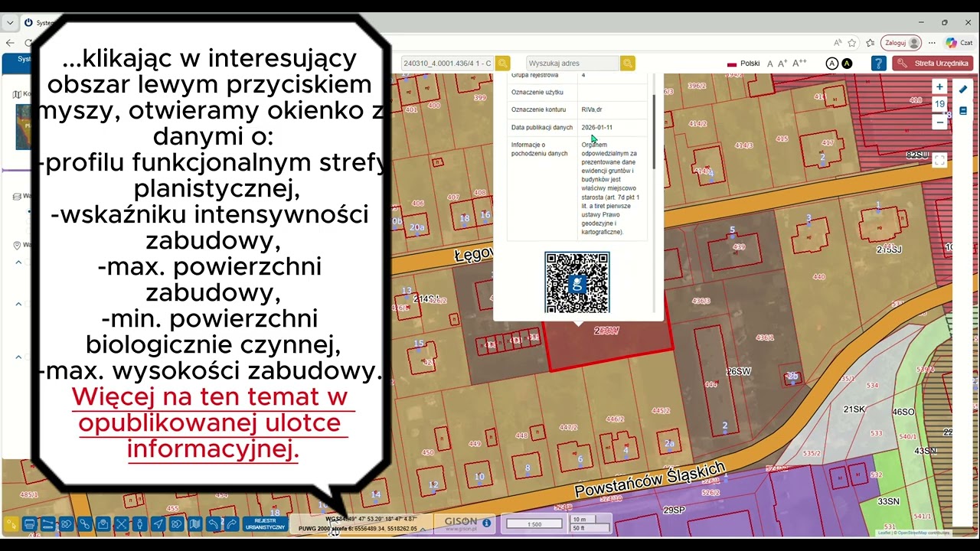Click zone label 26SW on map
Image resolution: width=980 pixels, height=551 pixels.
739,371
